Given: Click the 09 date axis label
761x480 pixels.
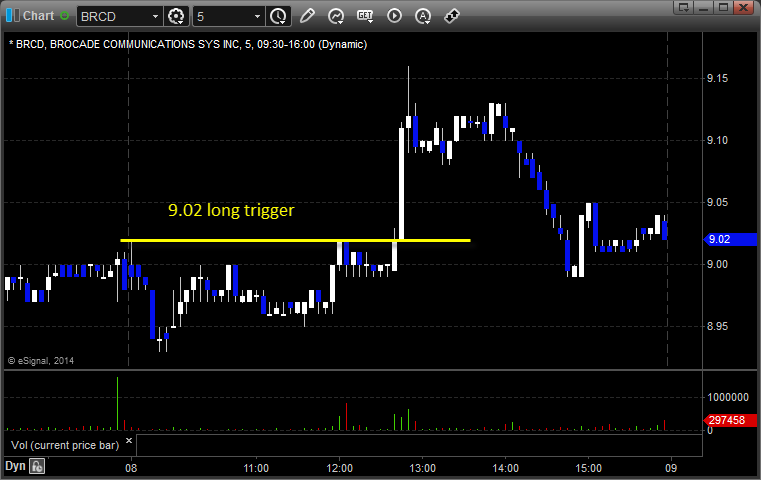Looking at the screenshot, I should [x=671, y=468].
